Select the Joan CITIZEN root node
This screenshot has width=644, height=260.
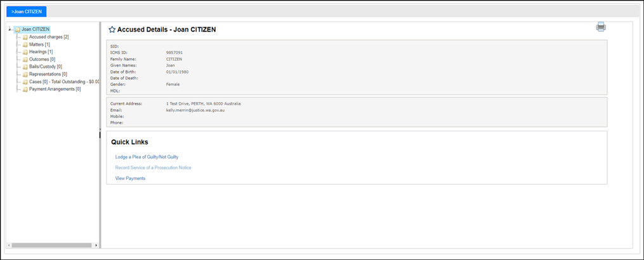pos(36,30)
